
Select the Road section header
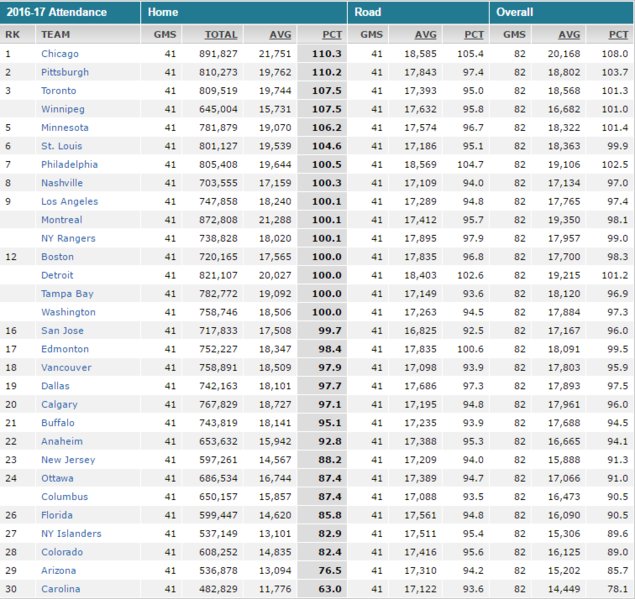tap(368, 12)
